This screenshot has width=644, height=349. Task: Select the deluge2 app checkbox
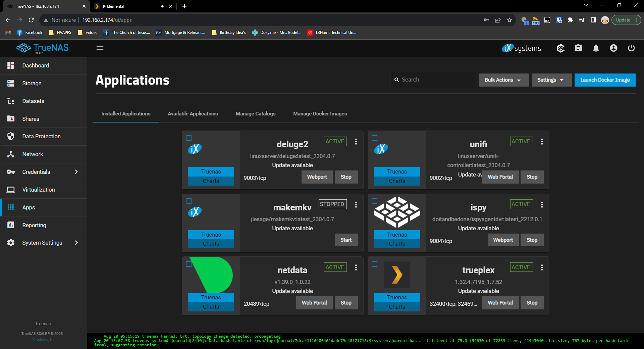pos(189,138)
